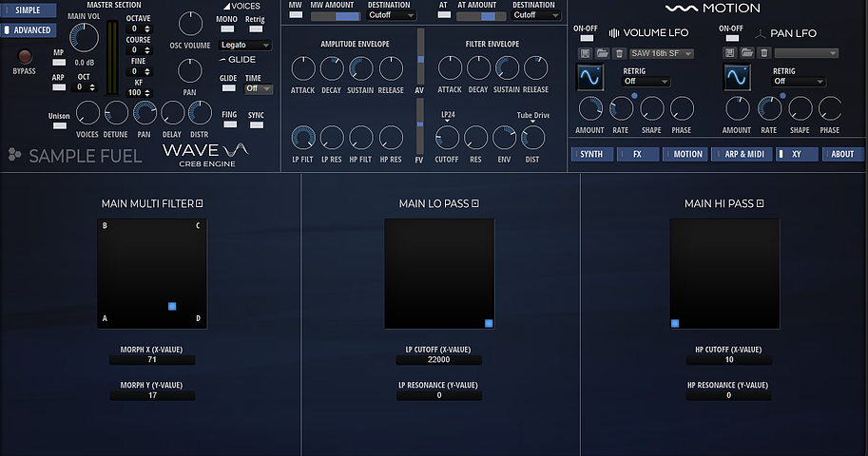The height and width of the screenshot is (456, 868).
Task: Toggle the Retrig switch under Voices
Action: [256, 28]
